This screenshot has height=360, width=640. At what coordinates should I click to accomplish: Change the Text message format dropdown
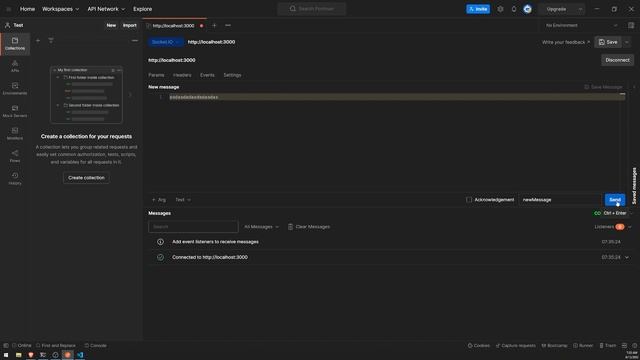(x=182, y=200)
